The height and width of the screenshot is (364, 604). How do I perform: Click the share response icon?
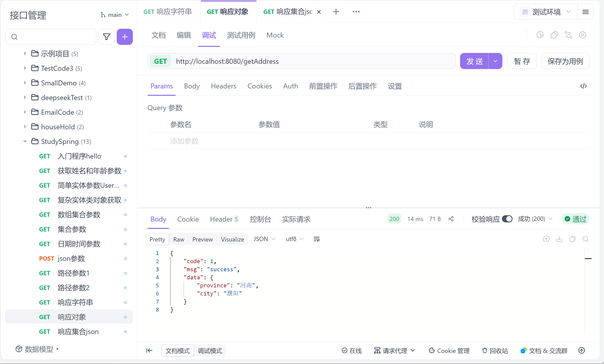click(x=451, y=219)
